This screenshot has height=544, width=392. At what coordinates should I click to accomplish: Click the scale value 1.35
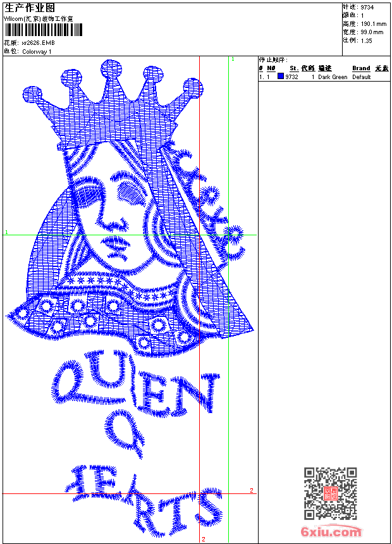(x=366, y=41)
